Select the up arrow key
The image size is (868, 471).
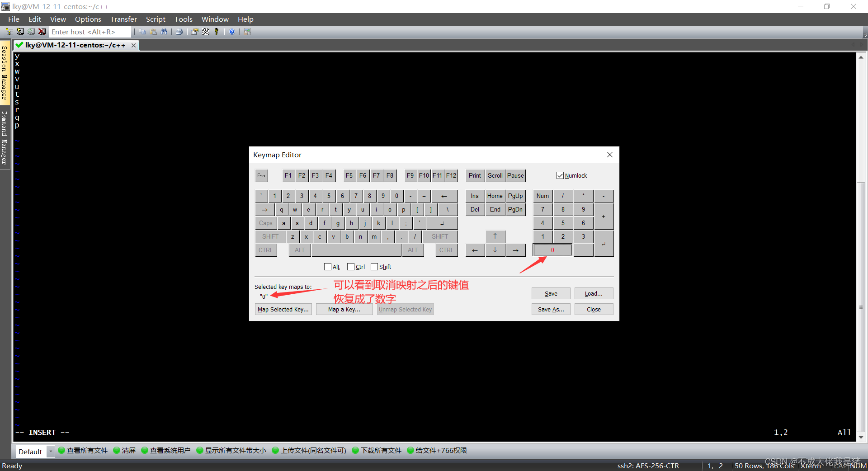[x=495, y=236]
